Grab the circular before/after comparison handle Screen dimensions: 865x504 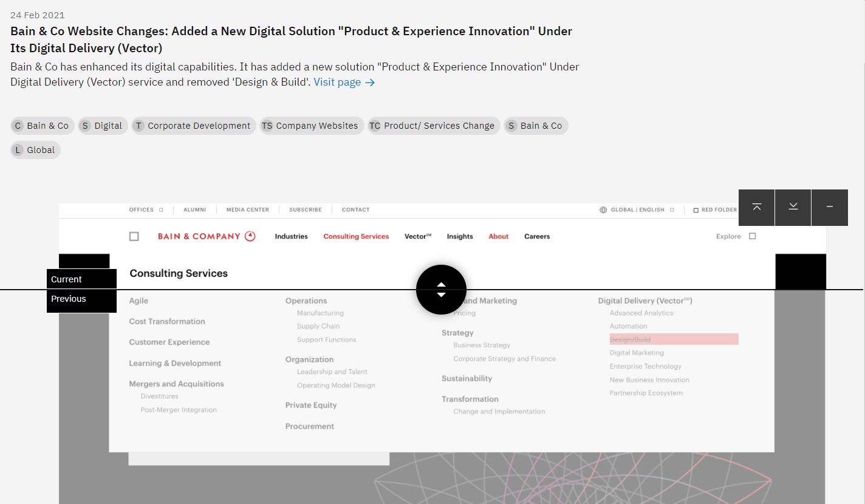pos(441,290)
